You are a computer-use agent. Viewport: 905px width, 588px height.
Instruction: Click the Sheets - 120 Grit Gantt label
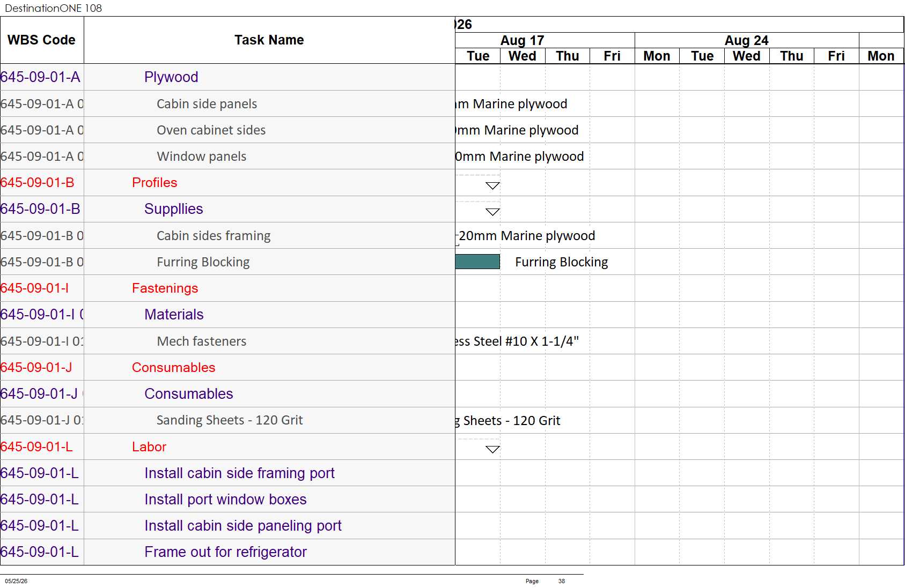click(508, 421)
